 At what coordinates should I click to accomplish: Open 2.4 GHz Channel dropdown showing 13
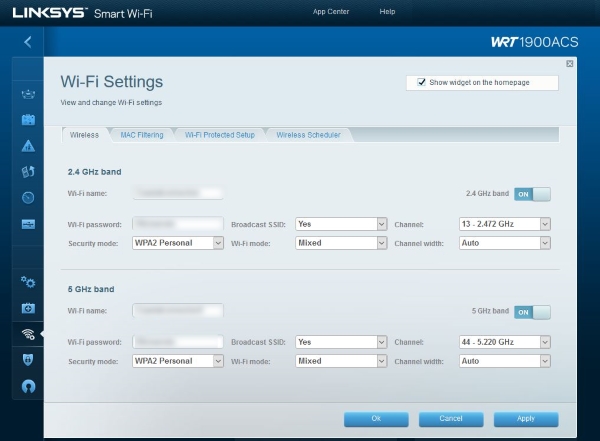pos(505,224)
